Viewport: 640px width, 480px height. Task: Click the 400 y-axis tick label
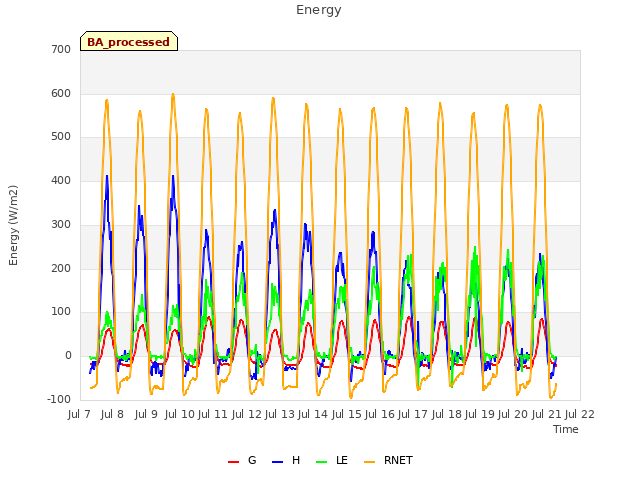point(61,180)
